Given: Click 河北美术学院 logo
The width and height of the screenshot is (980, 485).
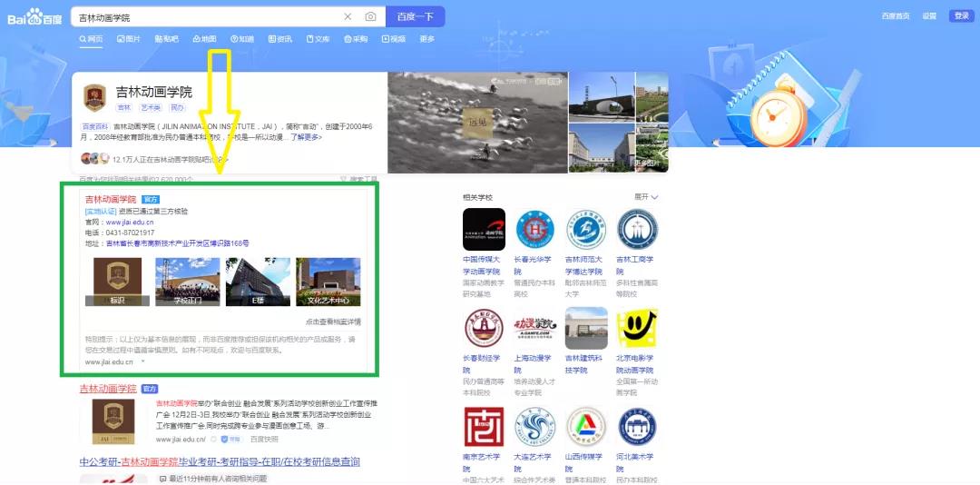Looking at the screenshot, I should point(638,427).
